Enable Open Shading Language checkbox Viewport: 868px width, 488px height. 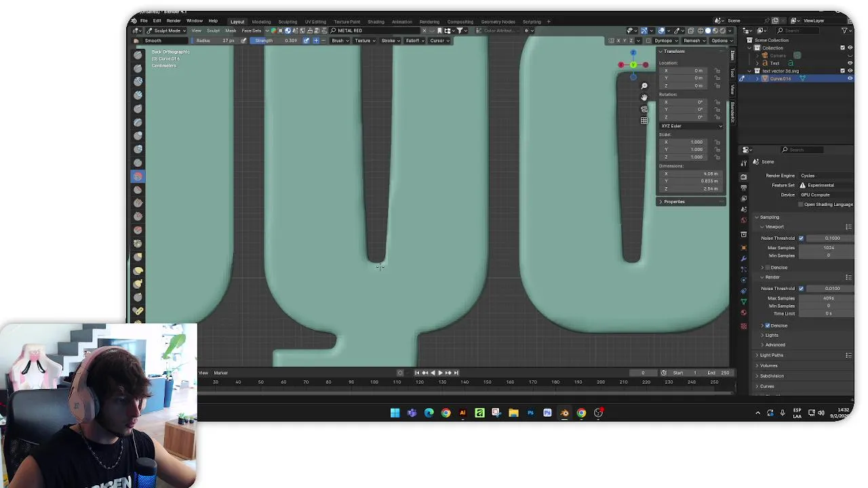[801, 205]
